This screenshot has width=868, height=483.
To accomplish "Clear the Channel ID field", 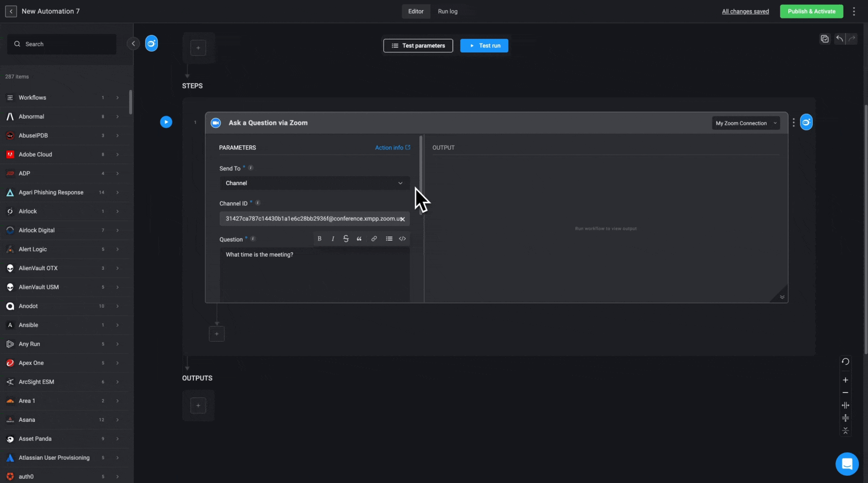I will [x=402, y=219].
